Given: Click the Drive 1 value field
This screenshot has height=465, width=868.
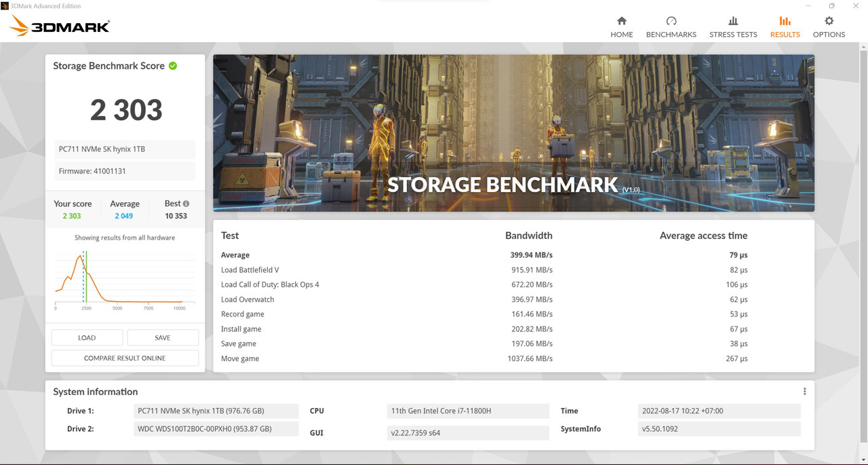Looking at the screenshot, I should (216, 411).
